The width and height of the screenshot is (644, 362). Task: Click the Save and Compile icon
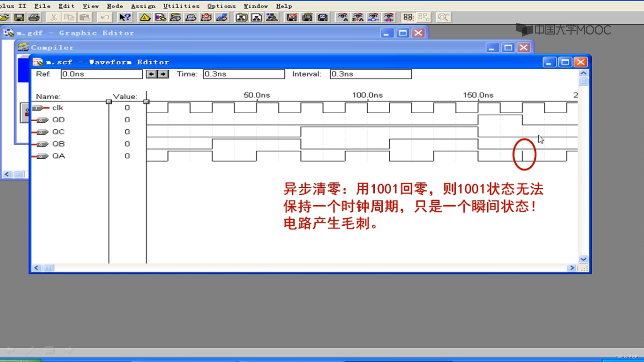[x=307, y=17]
